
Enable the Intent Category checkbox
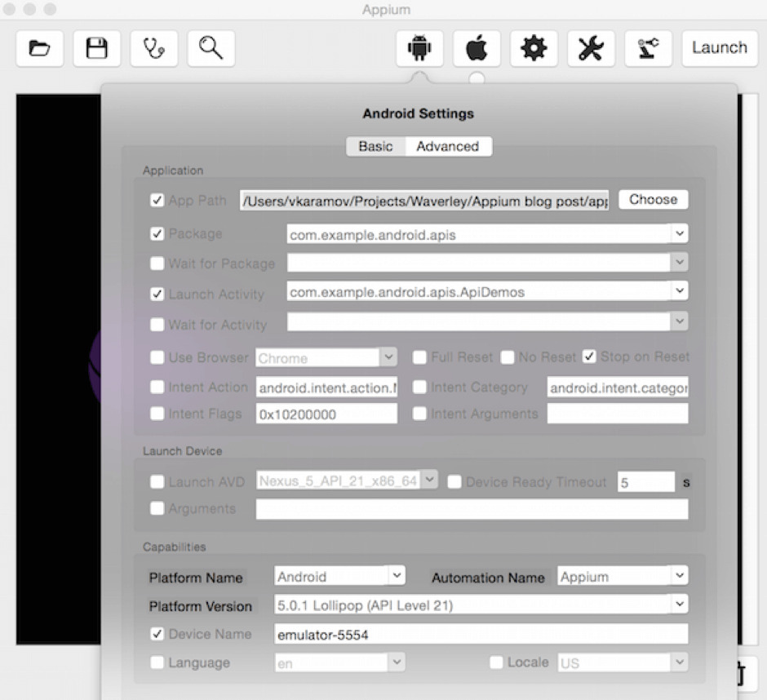419,387
